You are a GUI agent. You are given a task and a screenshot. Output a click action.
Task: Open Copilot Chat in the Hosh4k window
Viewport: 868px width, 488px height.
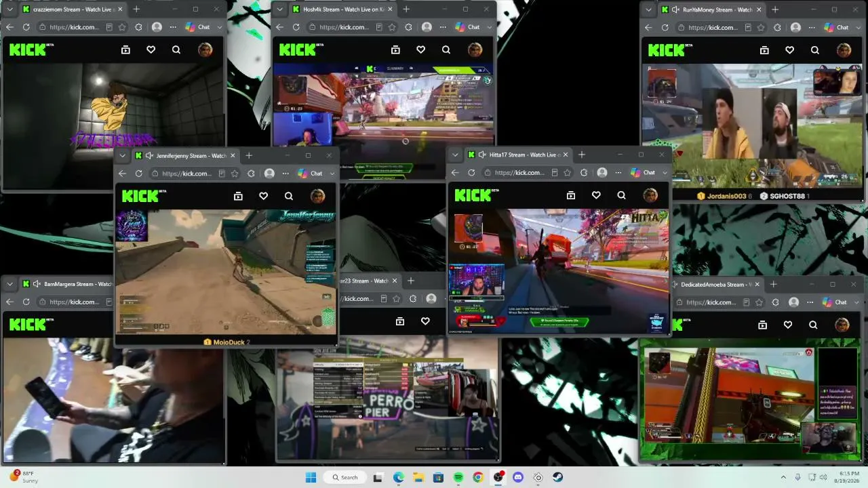tap(468, 27)
